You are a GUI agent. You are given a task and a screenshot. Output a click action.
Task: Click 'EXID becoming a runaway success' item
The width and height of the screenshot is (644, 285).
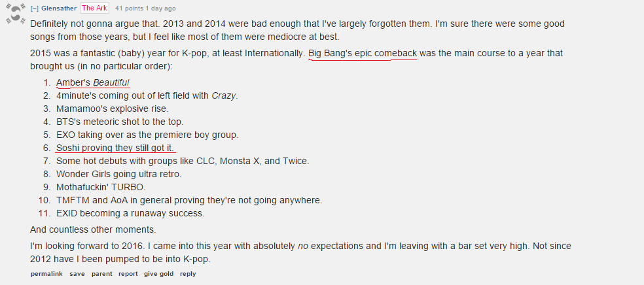pos(130,214)
